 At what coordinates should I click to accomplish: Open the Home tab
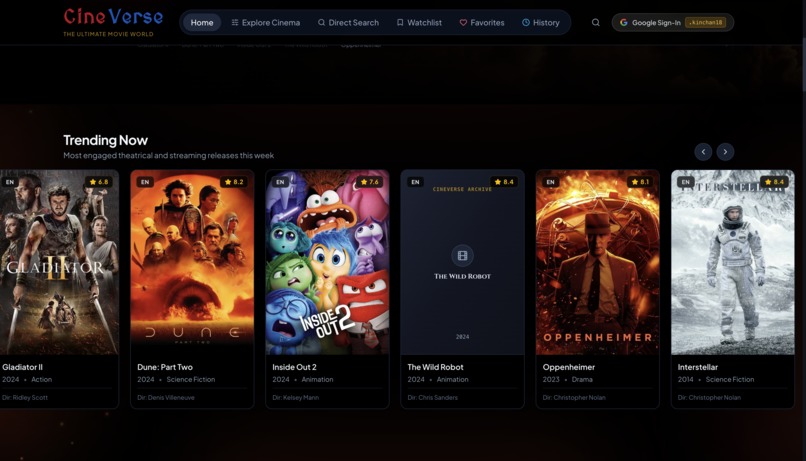[x=202, y=23]
